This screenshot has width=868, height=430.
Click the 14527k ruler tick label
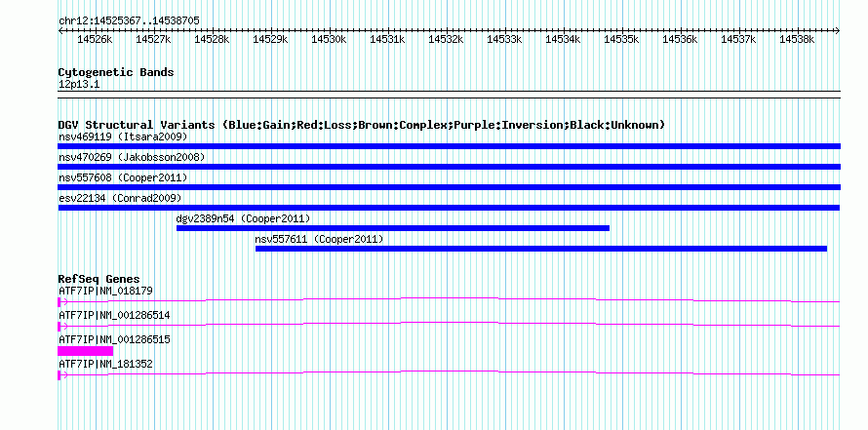153,39
